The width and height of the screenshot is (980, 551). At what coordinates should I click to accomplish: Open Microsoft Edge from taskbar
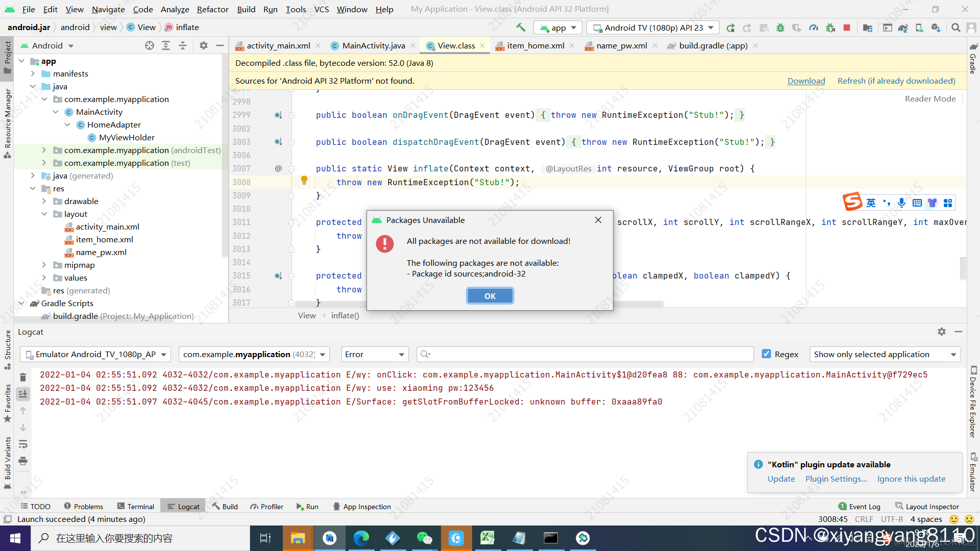pyautogui.click(x=361, y=538)
